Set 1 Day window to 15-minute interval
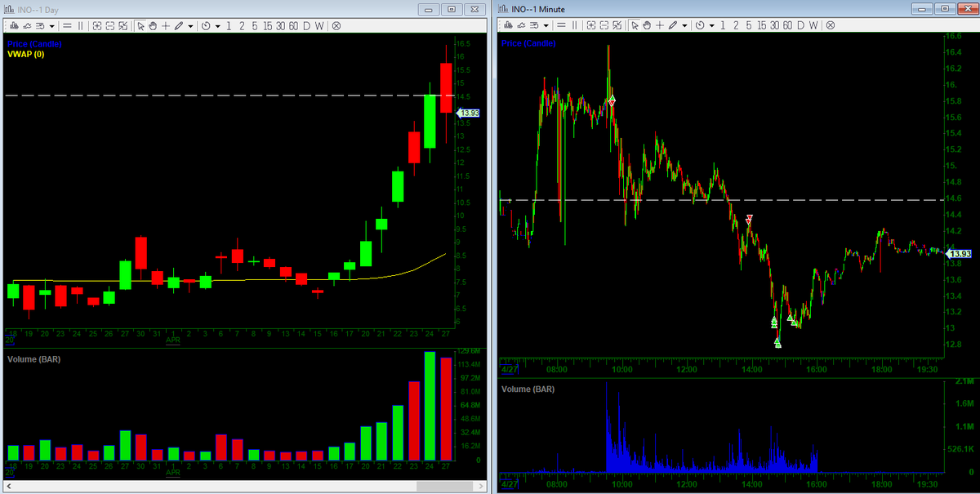This screenshot has height=494, width=980. [x=267, y=25]
